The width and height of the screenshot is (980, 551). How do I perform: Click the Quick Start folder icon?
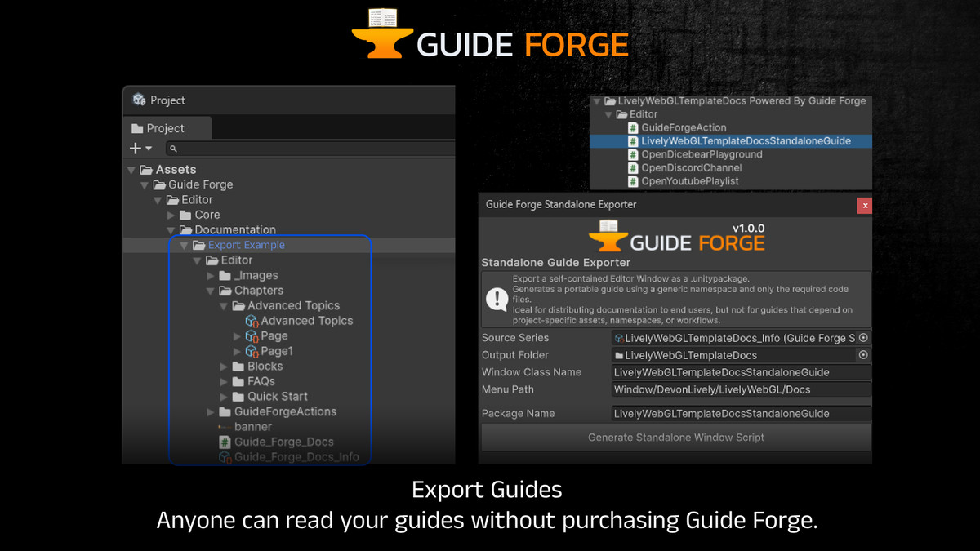[238, 397]
